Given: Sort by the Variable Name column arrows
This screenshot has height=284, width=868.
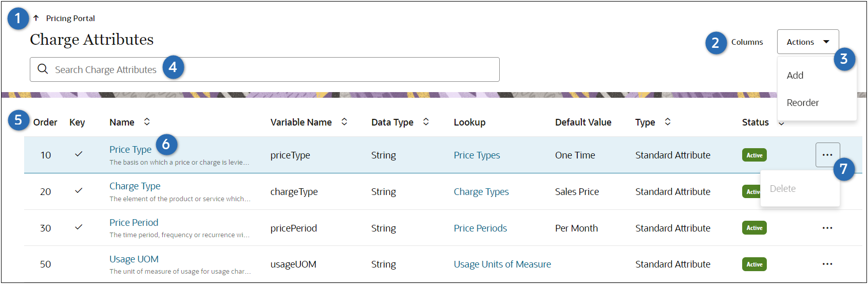Looking at the screenshot, I should click(x=344, y=122).
